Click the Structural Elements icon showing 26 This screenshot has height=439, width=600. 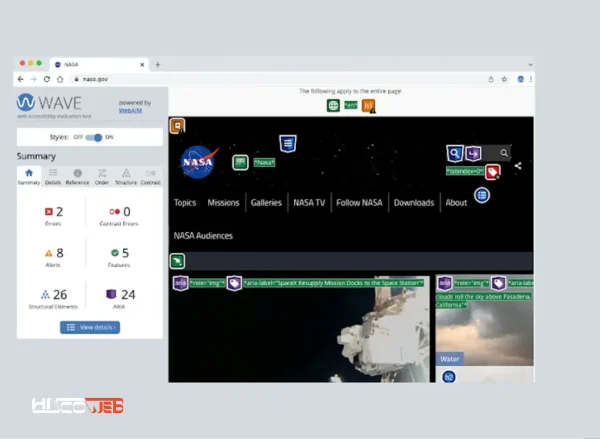45,294
